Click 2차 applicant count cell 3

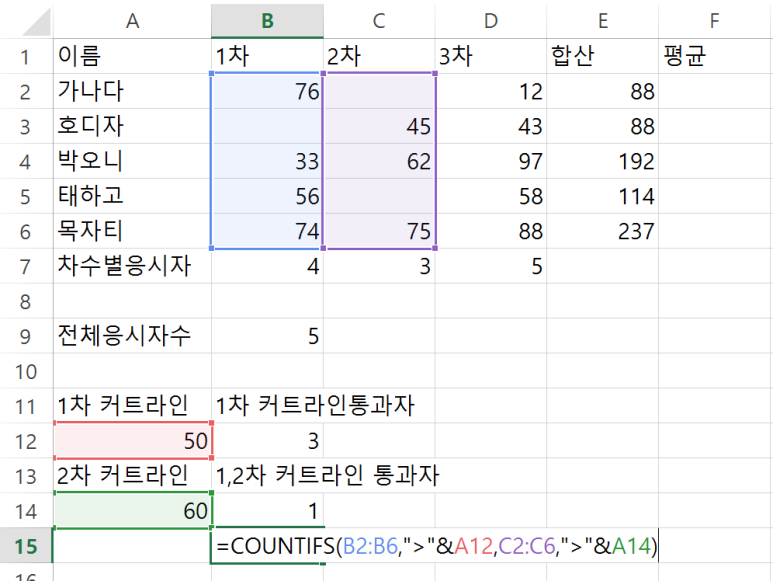click(379, 267)
